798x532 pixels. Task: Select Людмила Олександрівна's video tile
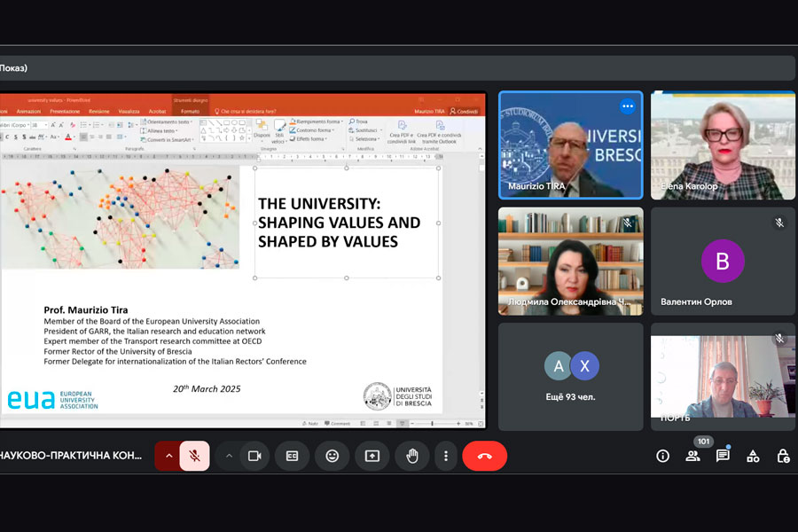pyautogui.click(x=570, y=262)
